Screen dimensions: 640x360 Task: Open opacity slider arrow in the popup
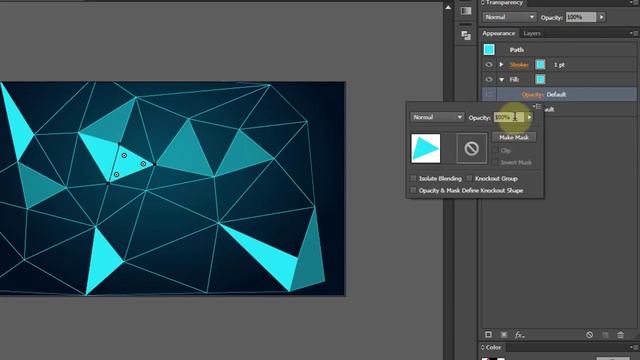click(529, 117)
